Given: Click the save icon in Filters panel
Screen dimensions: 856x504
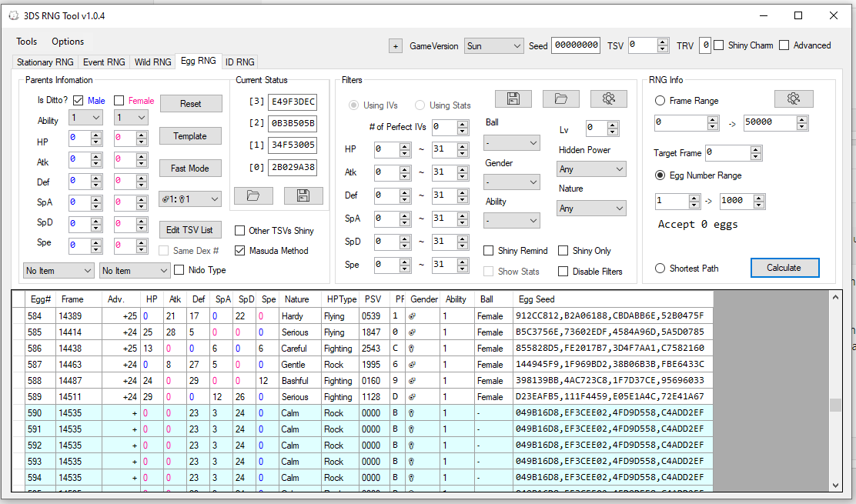Looking at the screenshot, I should (x=513, y=98).
